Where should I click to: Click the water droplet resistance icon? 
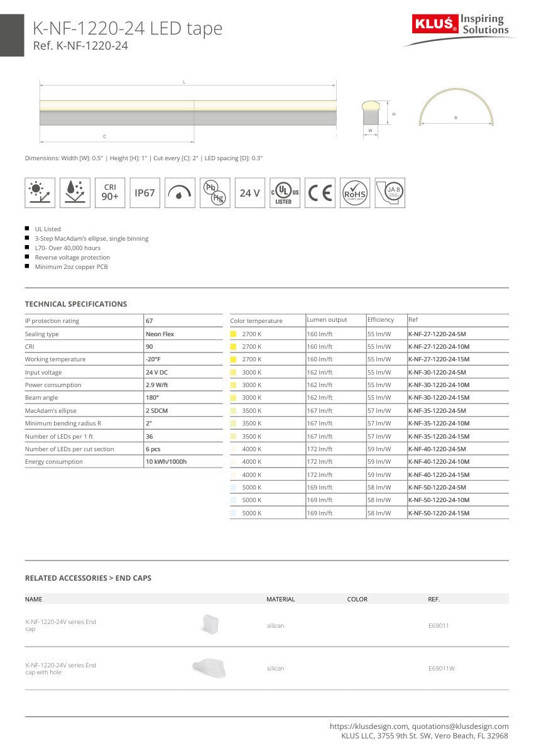point(75,193)
